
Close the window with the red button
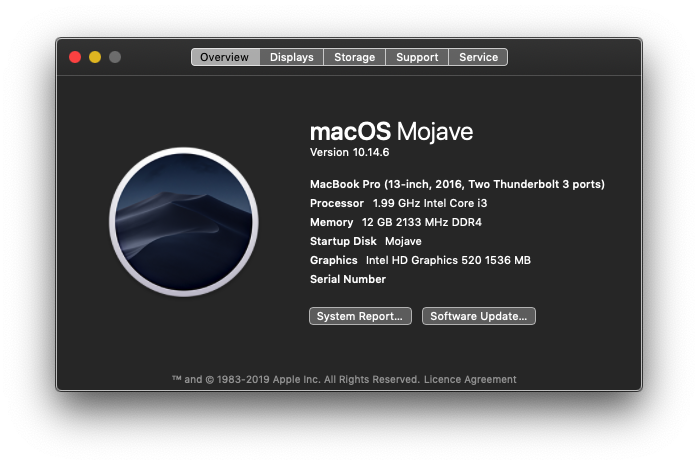tap(75, 57)
